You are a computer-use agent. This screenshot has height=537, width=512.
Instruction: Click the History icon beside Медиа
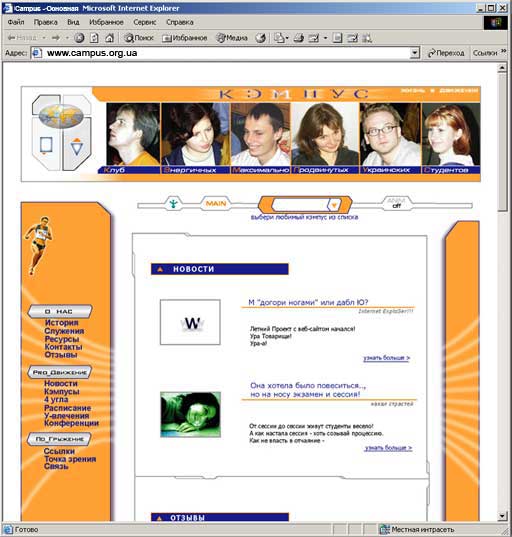[261, 38]
